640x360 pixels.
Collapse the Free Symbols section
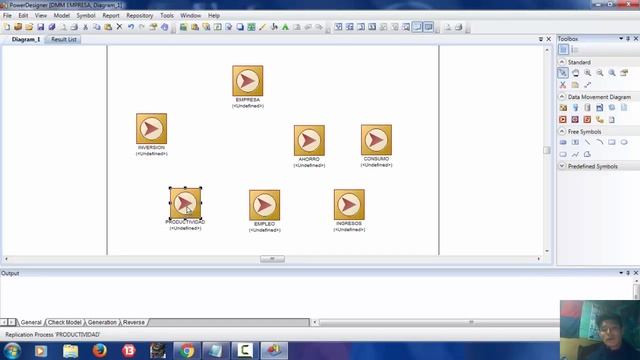pos(562,131)
